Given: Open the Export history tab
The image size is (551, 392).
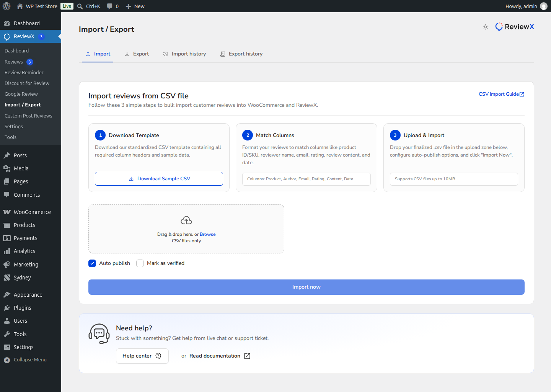Looking at the screenshot, I should (241, 54).
